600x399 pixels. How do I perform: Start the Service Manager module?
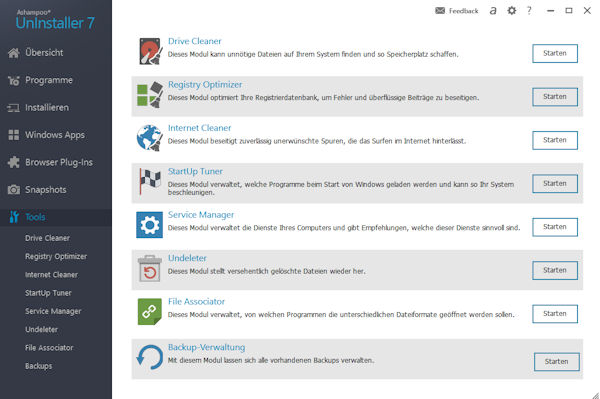pos(555,227)
